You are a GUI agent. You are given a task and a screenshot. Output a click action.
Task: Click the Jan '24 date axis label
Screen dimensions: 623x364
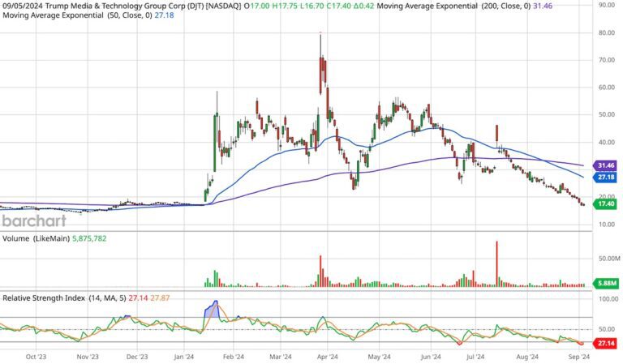(185, 356)
